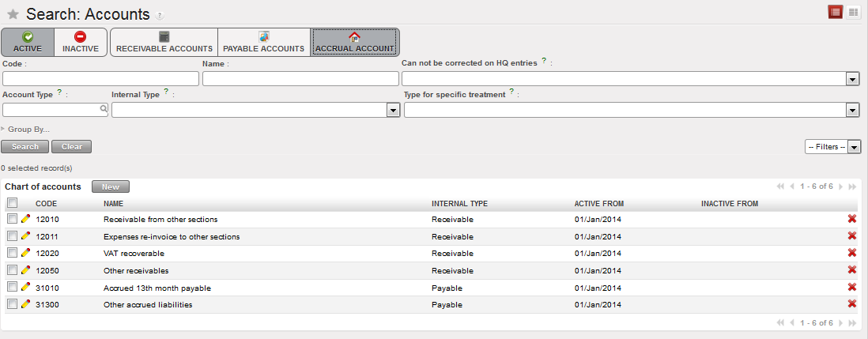Delete account 12020 with red X
Screen dimensions: 868x339
pos(852,253)
